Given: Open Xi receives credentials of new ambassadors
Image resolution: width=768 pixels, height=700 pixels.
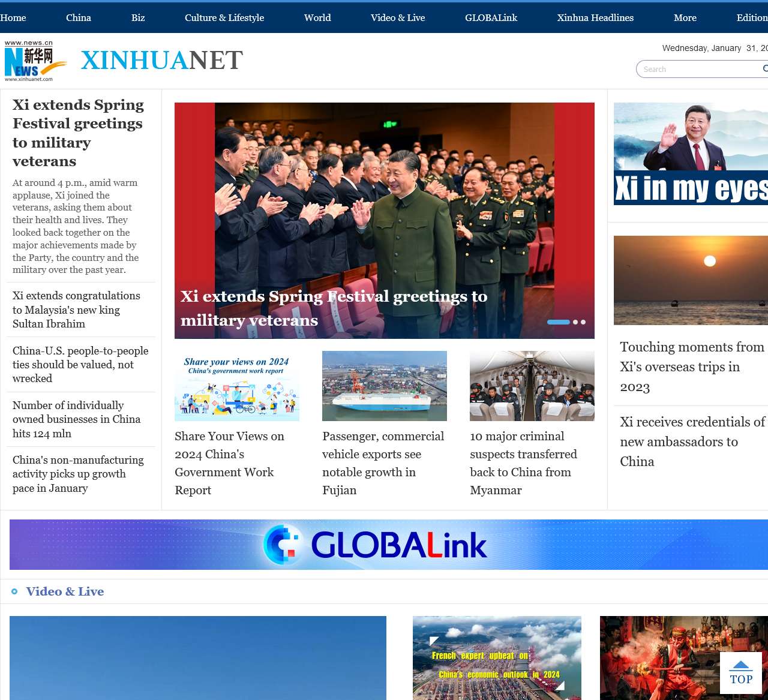Looking at the screenshot, I should click(692, 441).
